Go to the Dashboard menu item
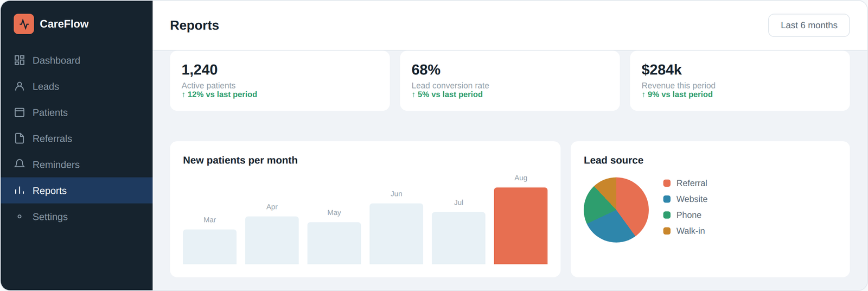Image resolution: width=868 pixels, height=291 pixels. tap(76, 60)
